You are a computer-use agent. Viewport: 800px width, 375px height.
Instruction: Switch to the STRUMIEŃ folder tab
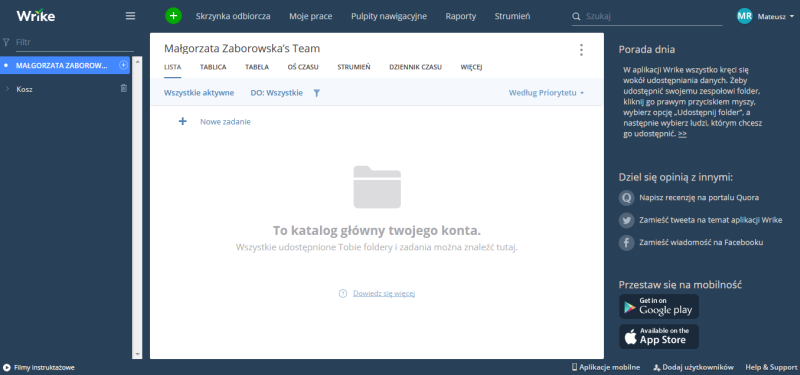coord(354,67)
